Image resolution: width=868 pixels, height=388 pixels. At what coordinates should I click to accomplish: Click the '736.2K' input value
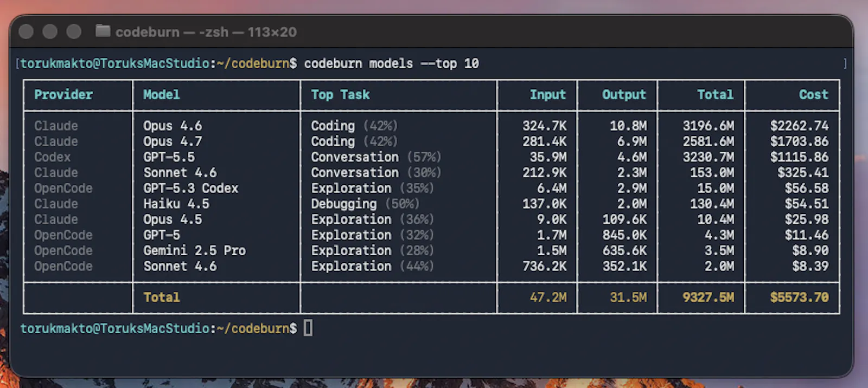545,266
